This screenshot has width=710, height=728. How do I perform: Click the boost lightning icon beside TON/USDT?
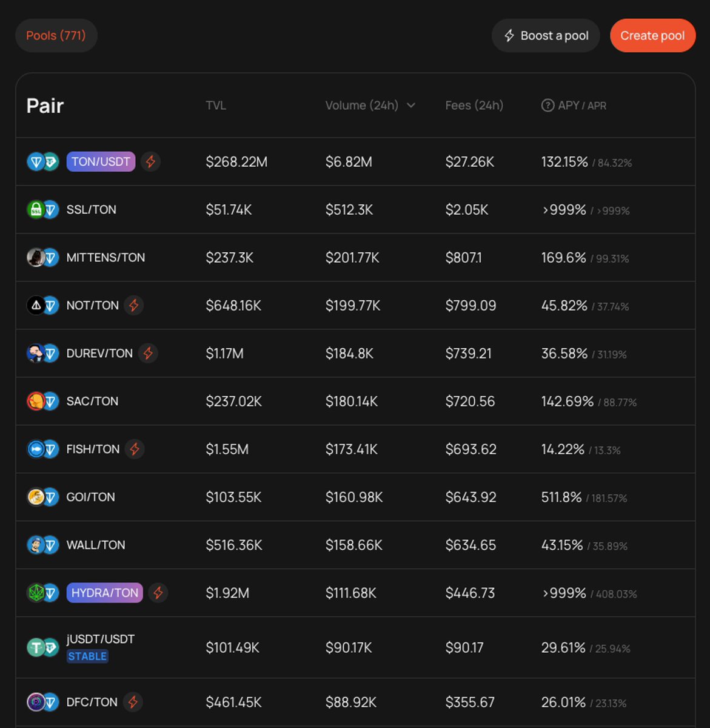pyautogui.click(x=150, y=162)
